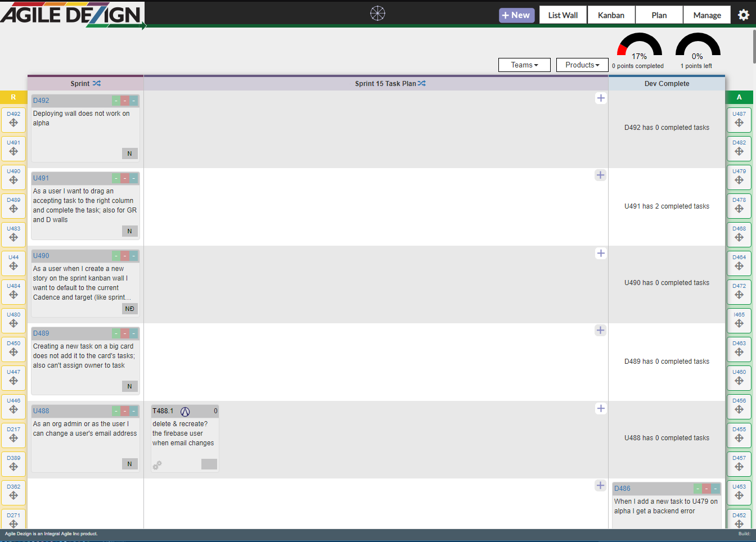Open the Kanban tab

pyautogui.click(x=611, y=15)
